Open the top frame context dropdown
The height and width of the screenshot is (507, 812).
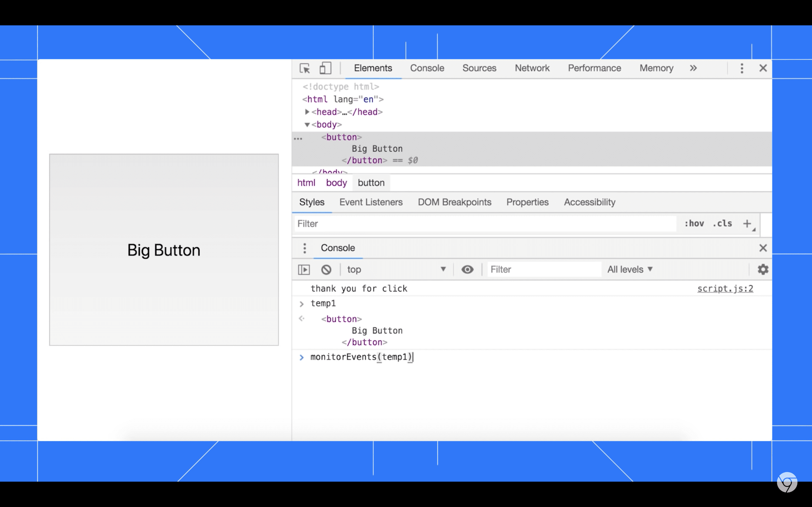398,269
